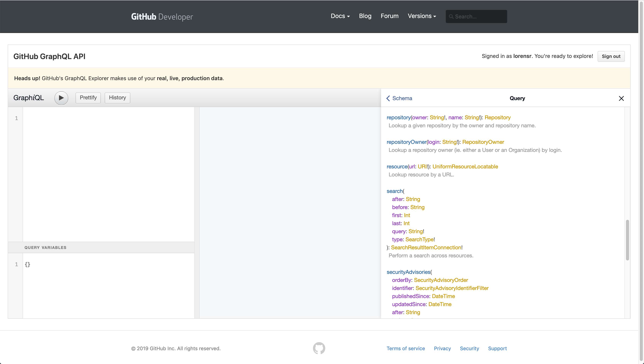Open the Docs dropdown menu
The height and width of the screenshot is (364, 644).
click(340, 16)
